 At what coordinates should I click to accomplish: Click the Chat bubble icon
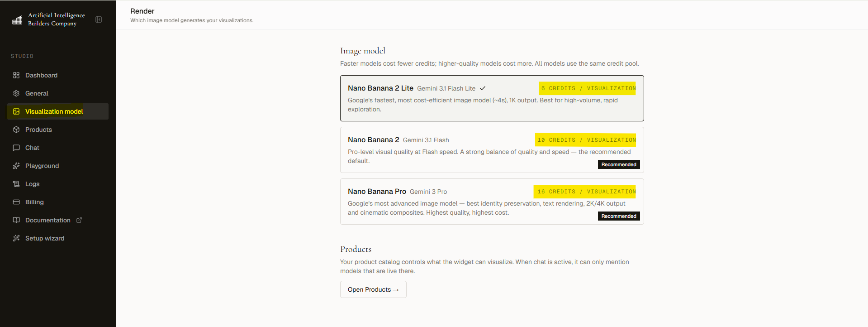pyautogui.click(x=16, y=148)
